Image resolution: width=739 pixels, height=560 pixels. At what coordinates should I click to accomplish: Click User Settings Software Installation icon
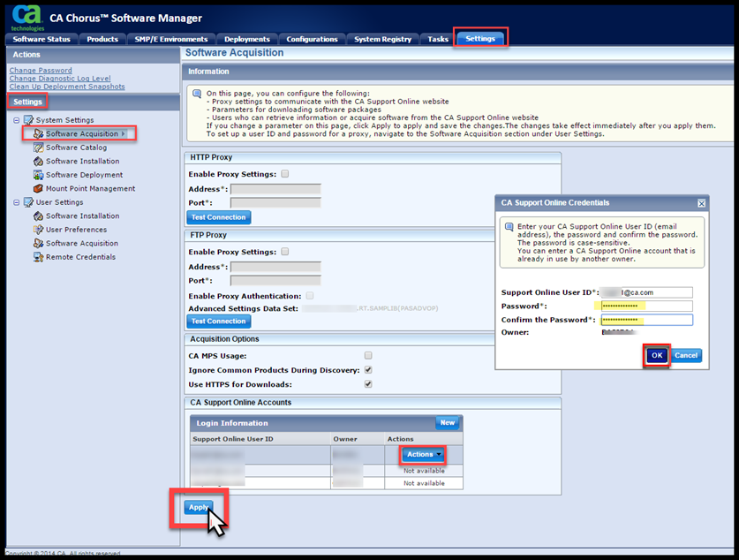coord(38,216)
